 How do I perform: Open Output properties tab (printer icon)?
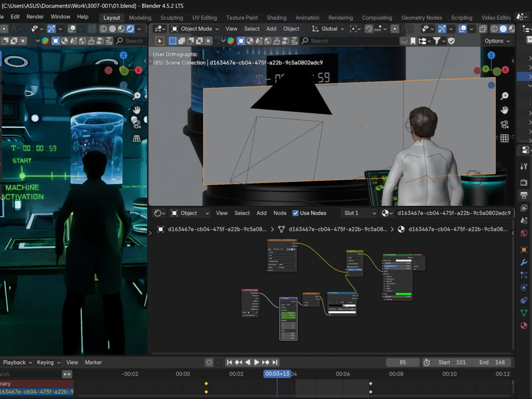(524, 195)
